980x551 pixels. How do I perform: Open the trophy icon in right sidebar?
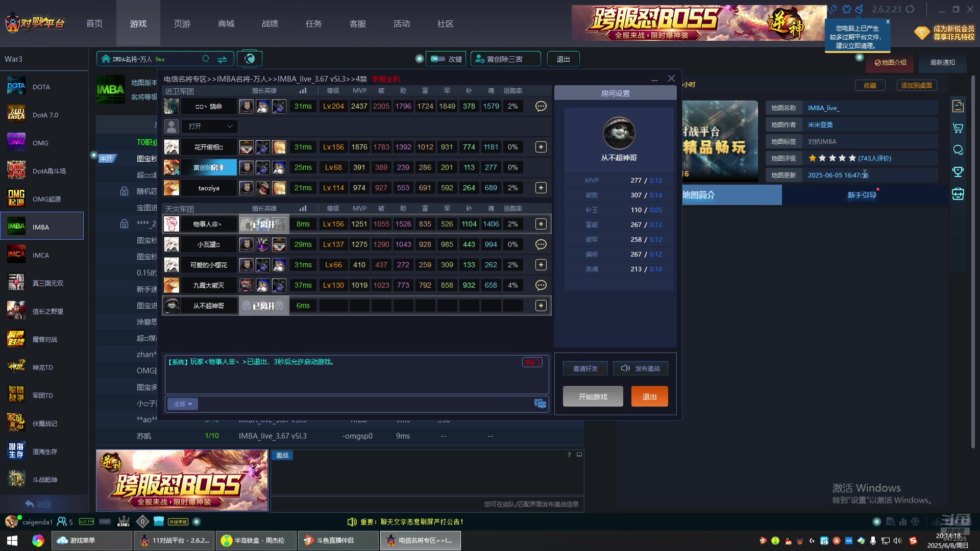(958, 172)
